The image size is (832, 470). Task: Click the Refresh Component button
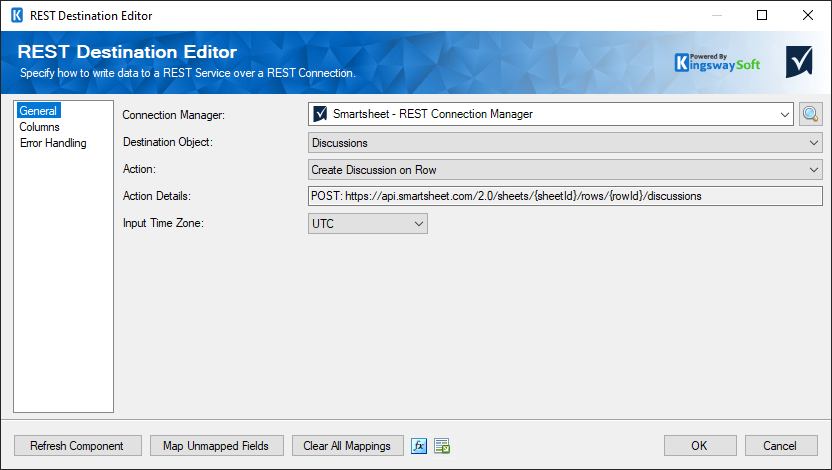77,446
